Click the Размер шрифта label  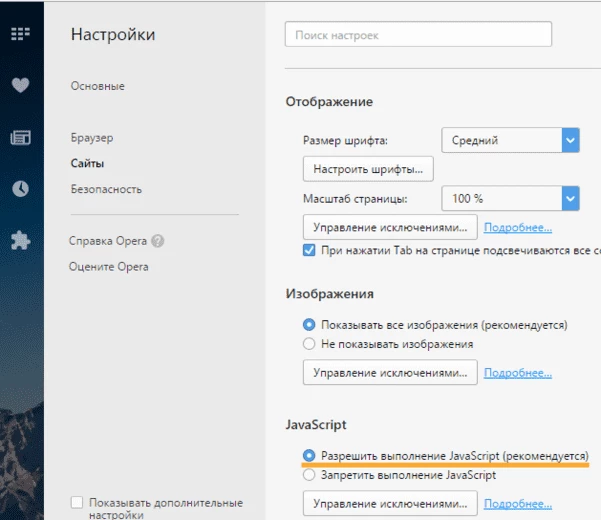345,140
